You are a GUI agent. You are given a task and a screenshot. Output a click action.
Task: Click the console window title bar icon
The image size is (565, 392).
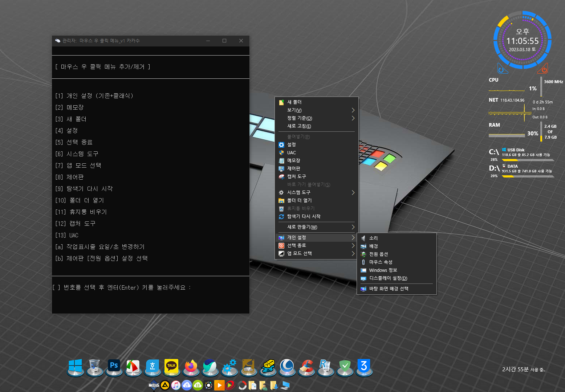[x=57, y=41]
